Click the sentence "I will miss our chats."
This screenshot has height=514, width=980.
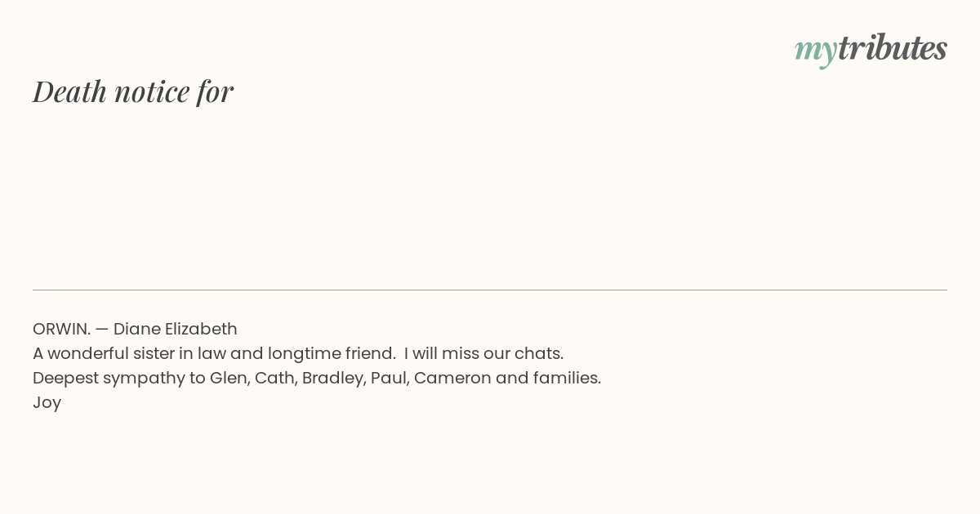click(483, 353)
